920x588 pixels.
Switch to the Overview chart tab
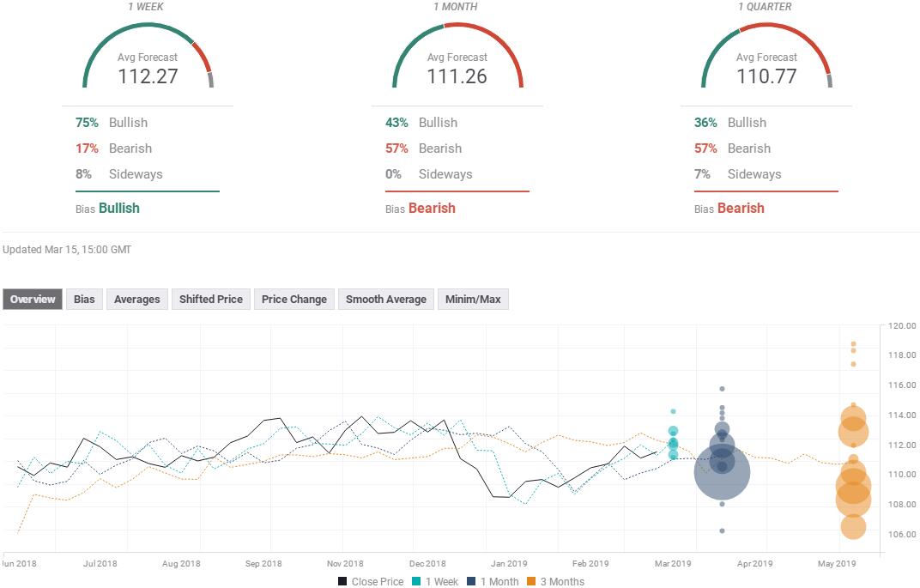click(x=33, y=299)
